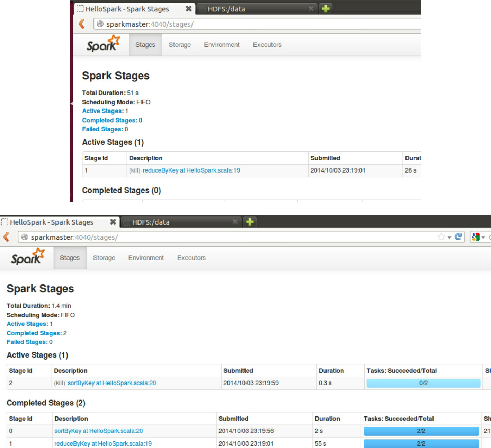The height and width of the screenshot is (448, 491).
Task: Close the HDFS:/data tab in the upper browser window
Action: coord(311,9)
